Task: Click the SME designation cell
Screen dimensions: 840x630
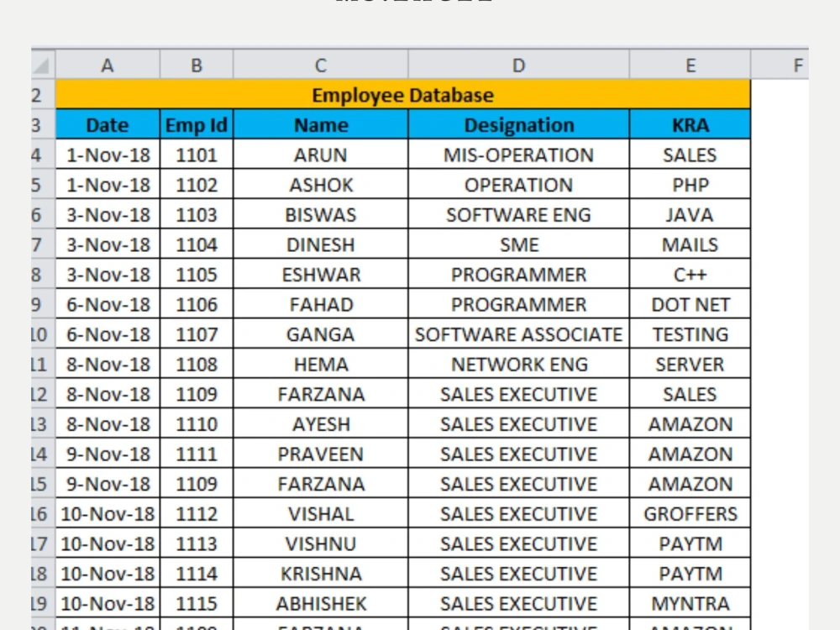Action: [519, 244]
